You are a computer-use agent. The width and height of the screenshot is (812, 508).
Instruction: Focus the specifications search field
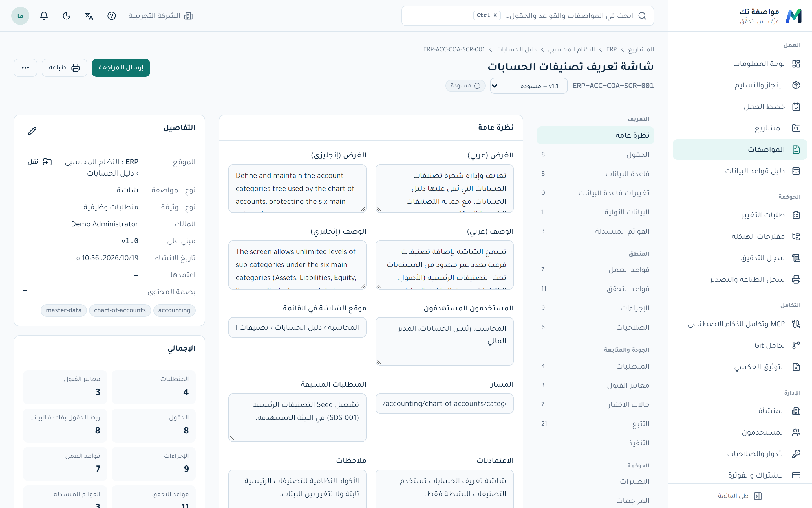(528, 16)
